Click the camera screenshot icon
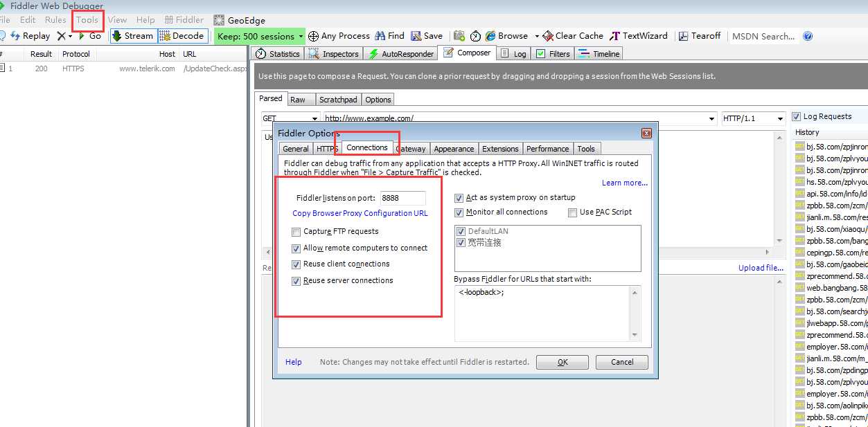 click(x=459, y=36)
